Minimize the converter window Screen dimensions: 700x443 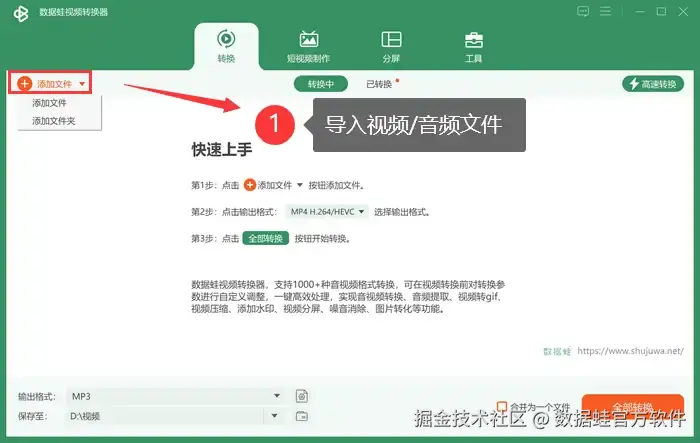pos(640,12)
